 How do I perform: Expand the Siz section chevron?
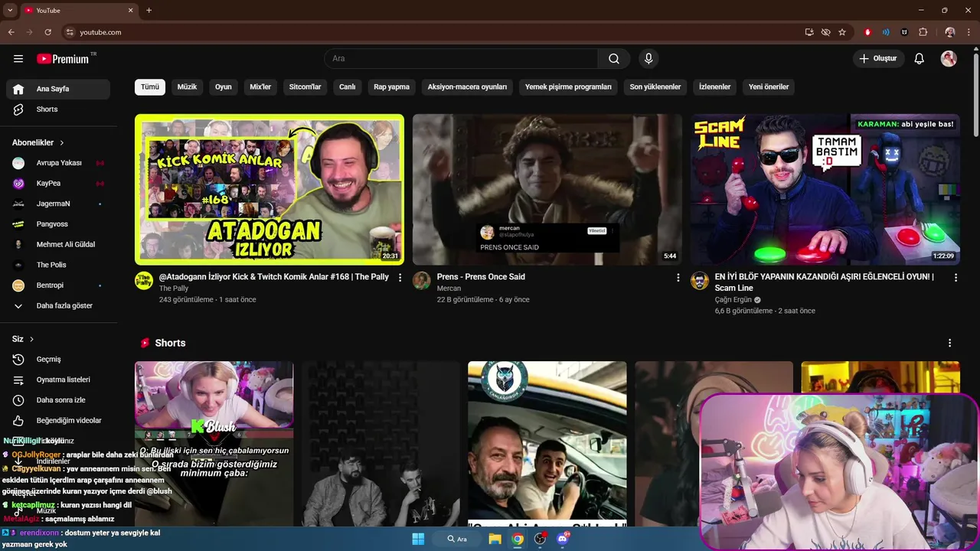[x=31, y=339]
